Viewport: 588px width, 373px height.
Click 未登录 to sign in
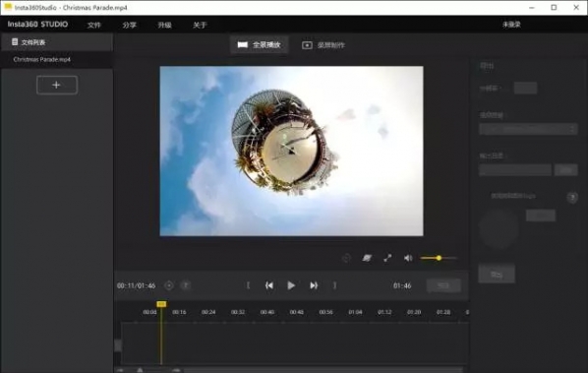click(x=511, y=25)
